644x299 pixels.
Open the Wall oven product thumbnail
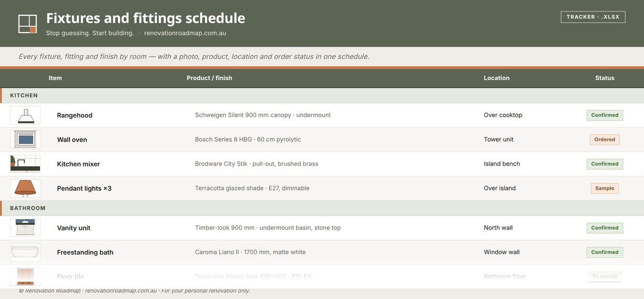point(25,140)
